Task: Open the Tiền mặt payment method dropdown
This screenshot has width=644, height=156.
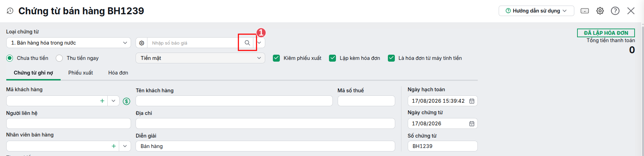Action: click(200, 58)
